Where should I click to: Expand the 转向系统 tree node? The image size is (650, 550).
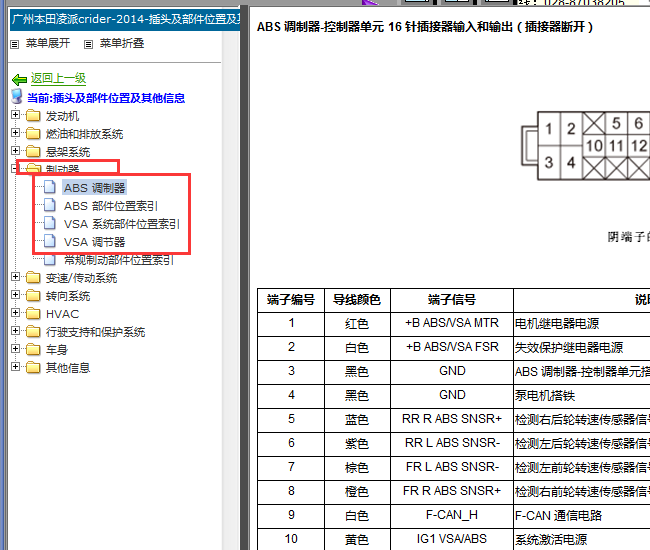coord(15,295)
